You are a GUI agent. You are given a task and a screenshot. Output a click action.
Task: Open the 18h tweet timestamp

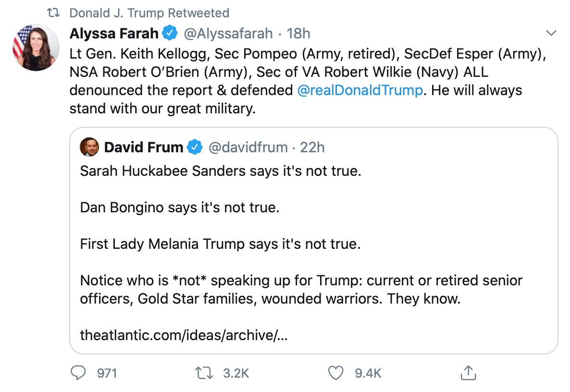click(x=298, y=34)
